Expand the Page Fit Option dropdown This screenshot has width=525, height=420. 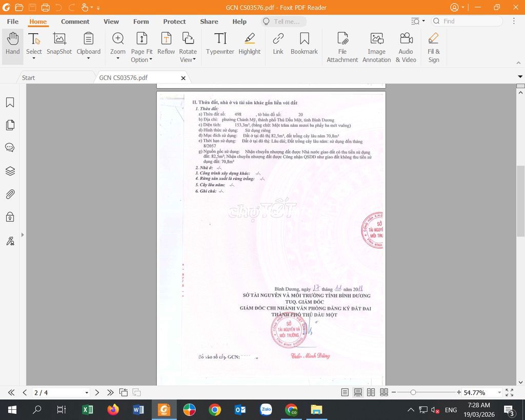(x=142, y=60)
